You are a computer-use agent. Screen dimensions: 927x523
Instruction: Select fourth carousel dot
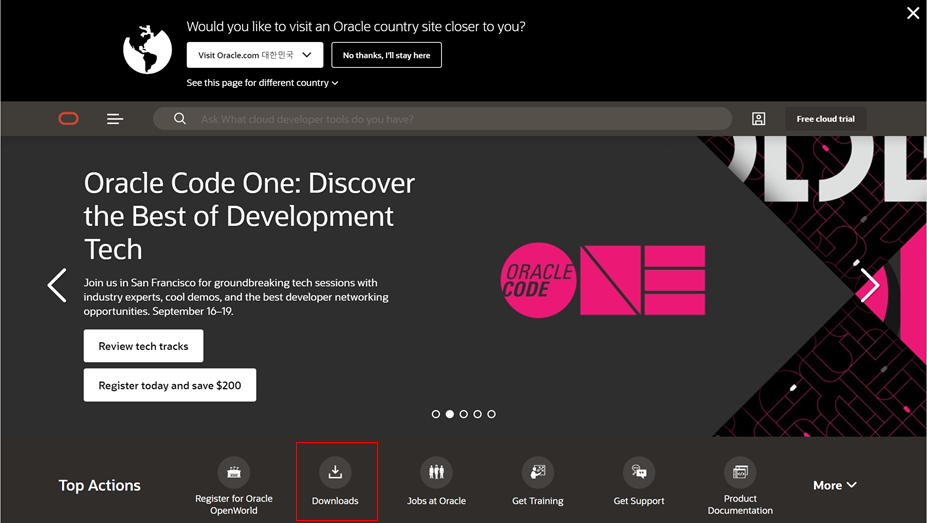tap(478, 414)
